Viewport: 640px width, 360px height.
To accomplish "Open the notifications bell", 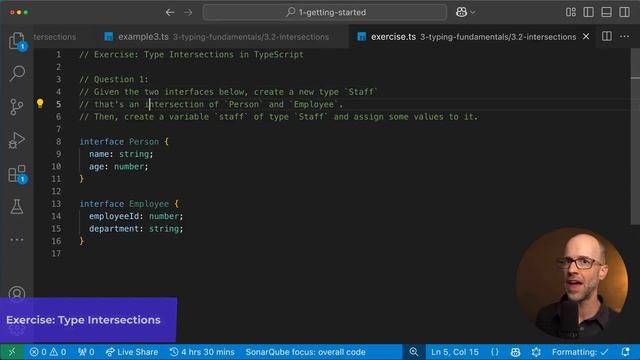I will (x=625, y=352).
